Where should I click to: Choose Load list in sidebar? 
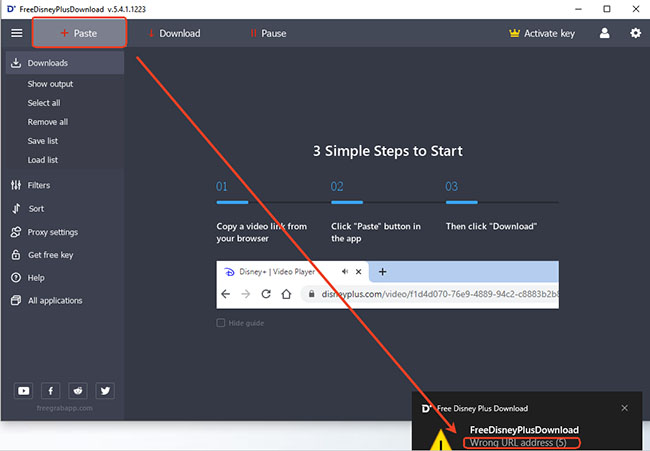(x=43, y=160)
